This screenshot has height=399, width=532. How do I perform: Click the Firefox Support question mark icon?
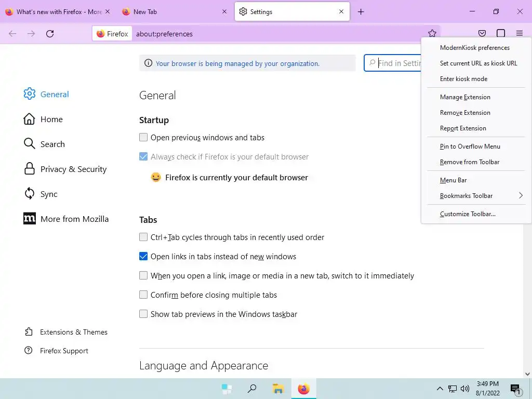[29, 351]
